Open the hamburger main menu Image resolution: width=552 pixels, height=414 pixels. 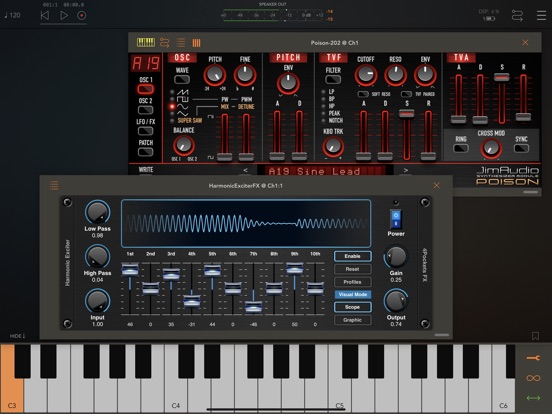[x=541, y=15]
